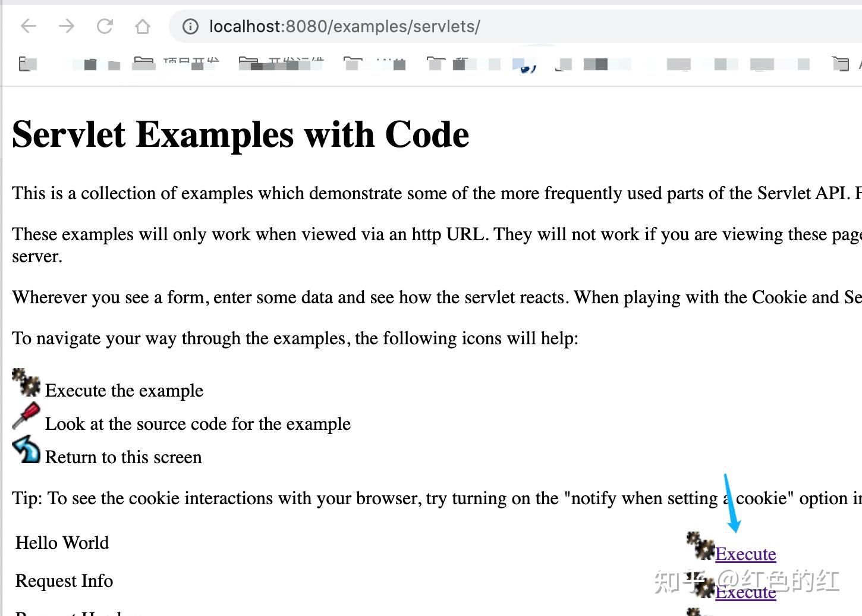Reload the current page

tap(105, 26)
